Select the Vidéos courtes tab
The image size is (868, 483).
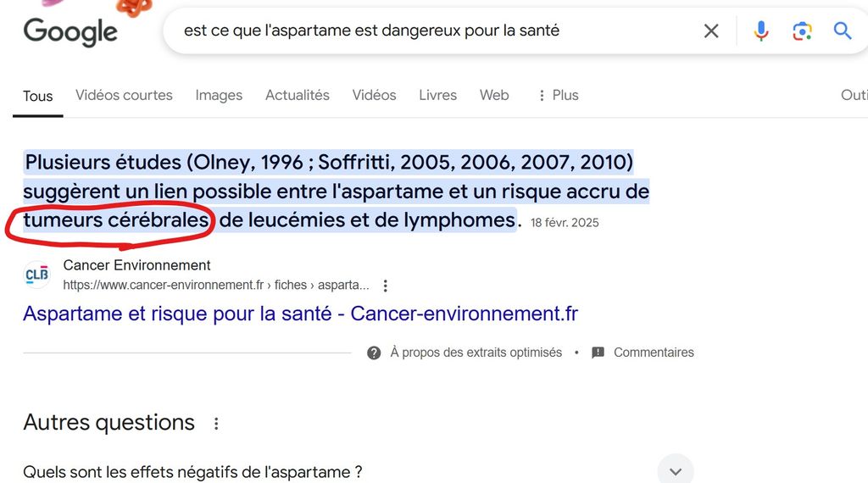pos(124,95)
